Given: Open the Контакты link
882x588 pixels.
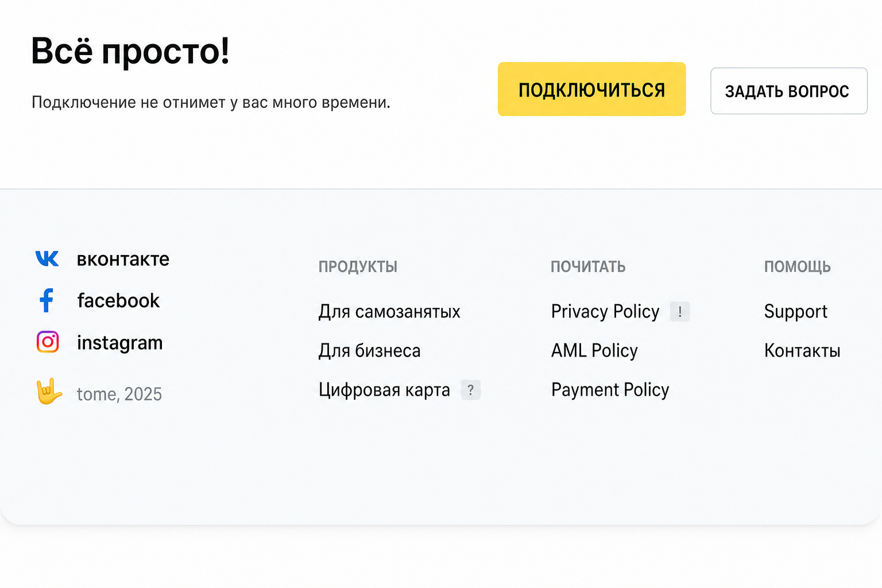Looking at the screenshot, I should (x=802, y=350).
